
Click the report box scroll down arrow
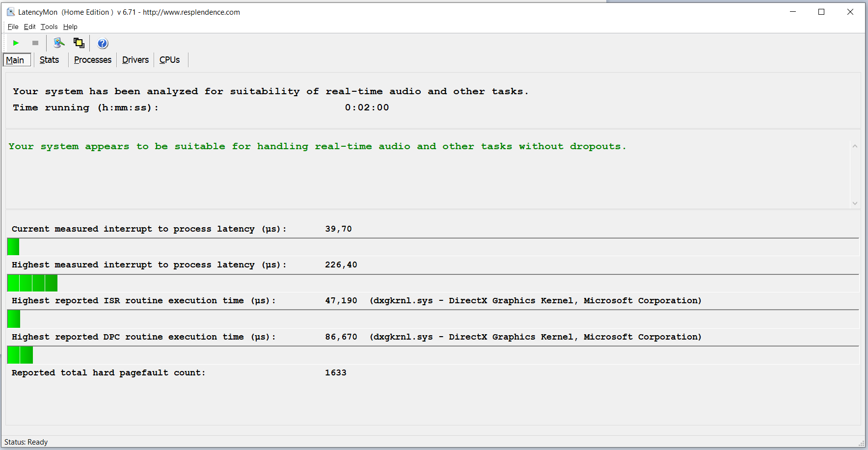pyautogui.click(x=855, y=203)
